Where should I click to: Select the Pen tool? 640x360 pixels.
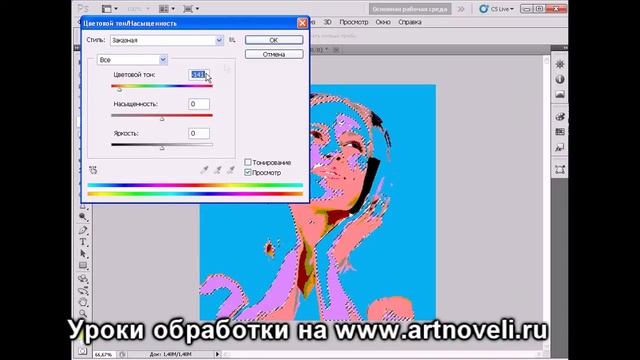83,230
